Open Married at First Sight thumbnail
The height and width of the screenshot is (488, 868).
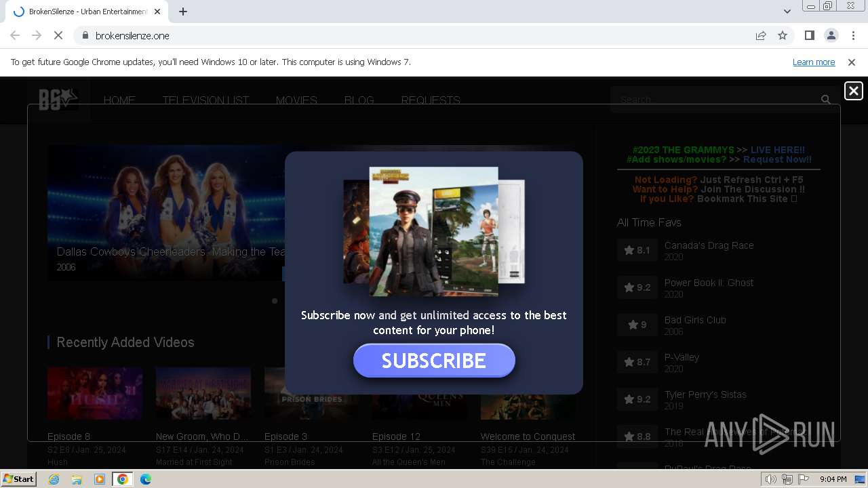click(x=203, y=393)
